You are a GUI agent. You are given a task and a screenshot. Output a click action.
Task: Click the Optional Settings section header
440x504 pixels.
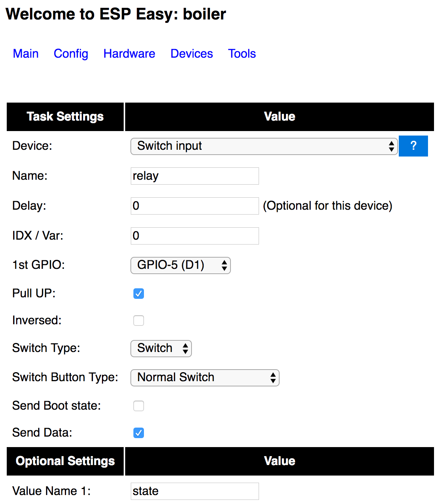tap(65, 461)
